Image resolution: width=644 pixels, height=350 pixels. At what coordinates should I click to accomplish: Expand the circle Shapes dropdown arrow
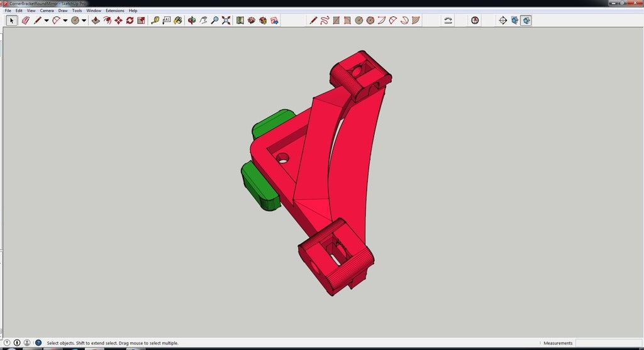point(84,20)
